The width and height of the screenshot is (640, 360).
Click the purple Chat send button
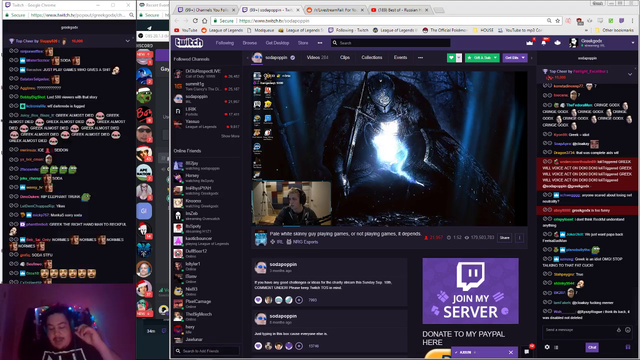(592, 347)
